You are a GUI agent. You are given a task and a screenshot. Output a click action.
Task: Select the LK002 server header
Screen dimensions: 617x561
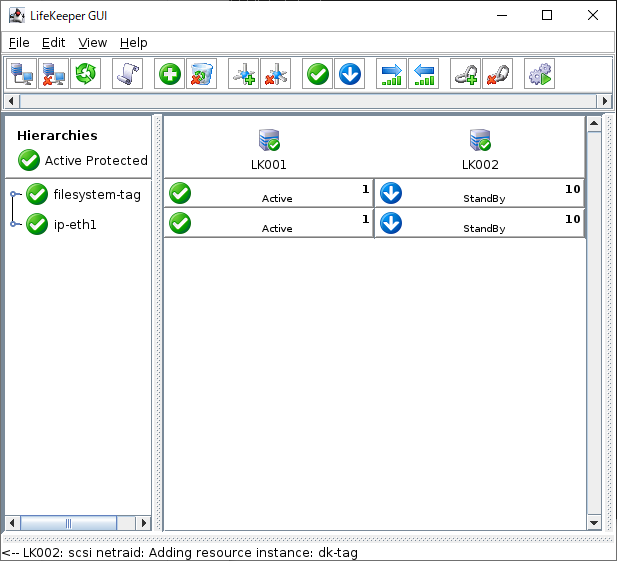pyautogui.click(x=480, y=148)
